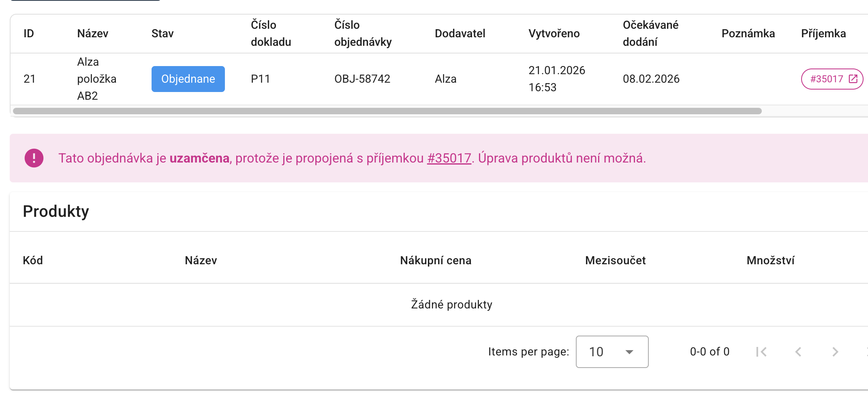Screen dimensions: 868x398
Task: Click the Mezisoučet column header
Action: pyautogui.click(x=615, y=261)
